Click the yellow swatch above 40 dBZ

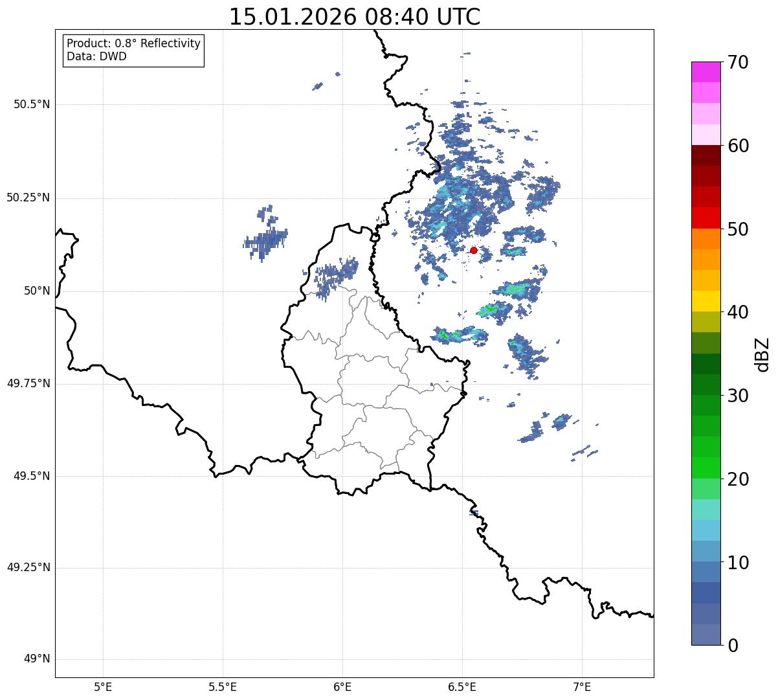tap(706, 301)
